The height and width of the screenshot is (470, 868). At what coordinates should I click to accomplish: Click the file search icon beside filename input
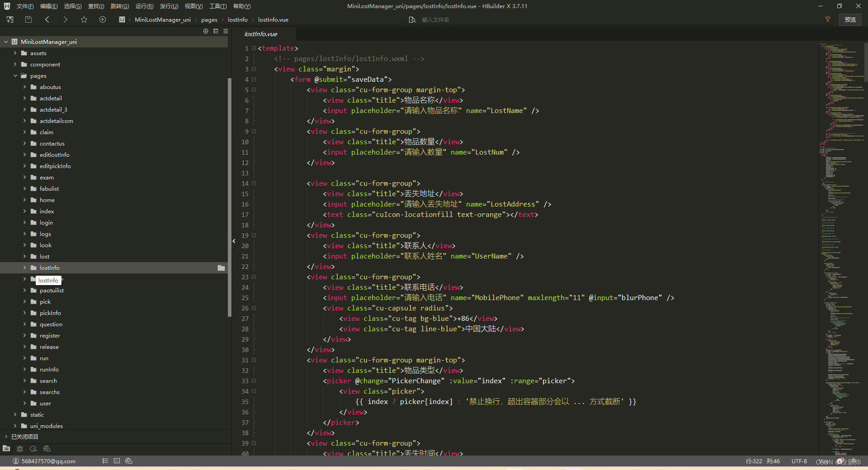412,19
